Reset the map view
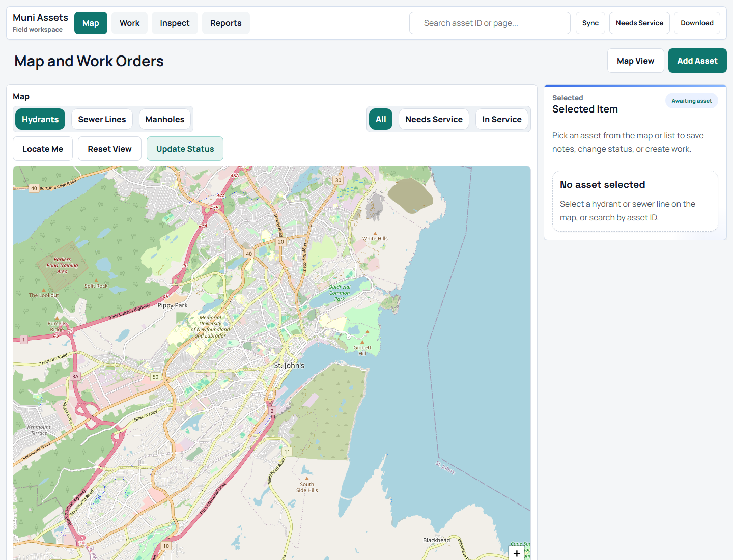This screenshot has height=560, width=733. coord(109,149)
